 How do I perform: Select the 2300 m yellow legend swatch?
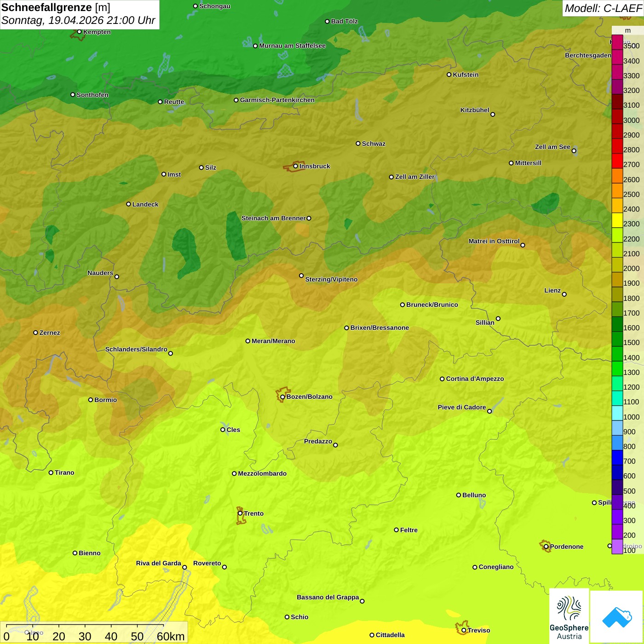[x=617, y=220]
